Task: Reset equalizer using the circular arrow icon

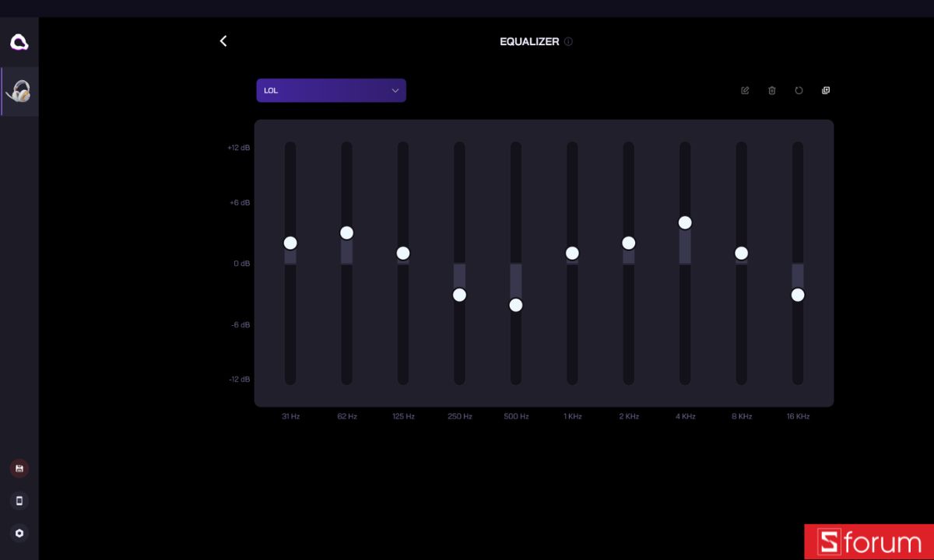Action: [x=799, y=90]
